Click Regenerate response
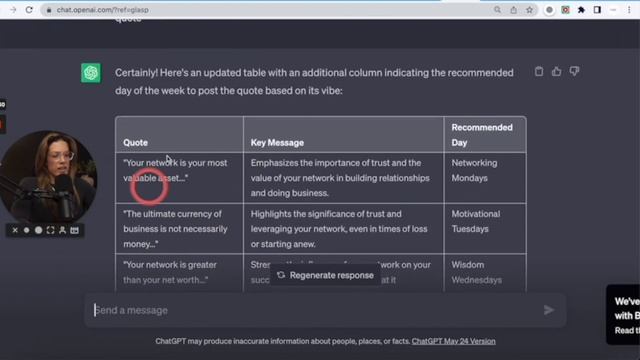 [x=325, y=275]
